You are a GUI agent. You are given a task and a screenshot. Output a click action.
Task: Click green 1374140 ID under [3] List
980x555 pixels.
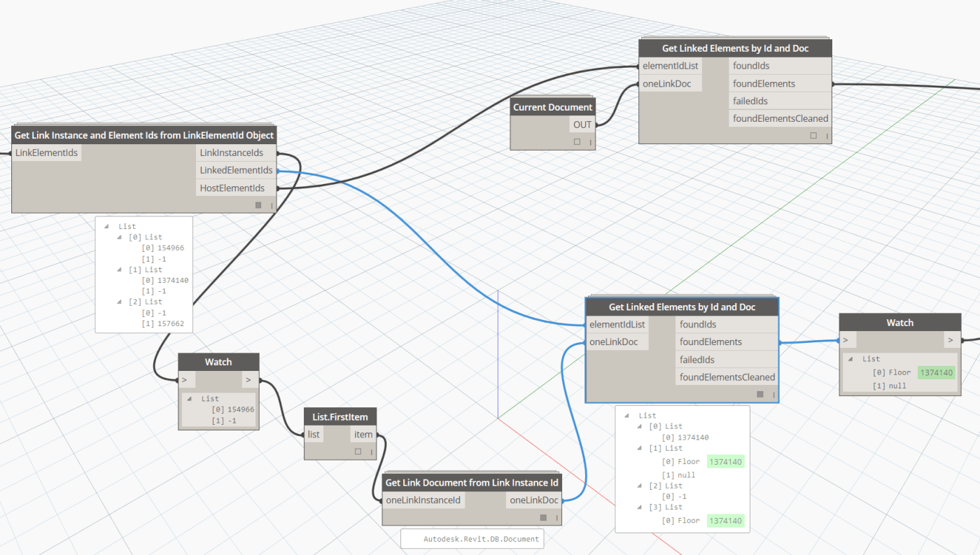725,521
